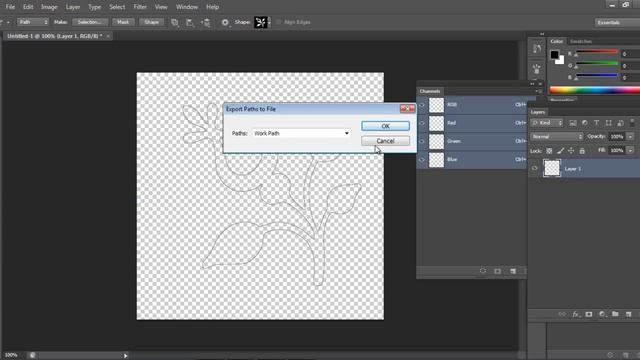Open the Opacity slider dropdown arrow

point(630,137)
